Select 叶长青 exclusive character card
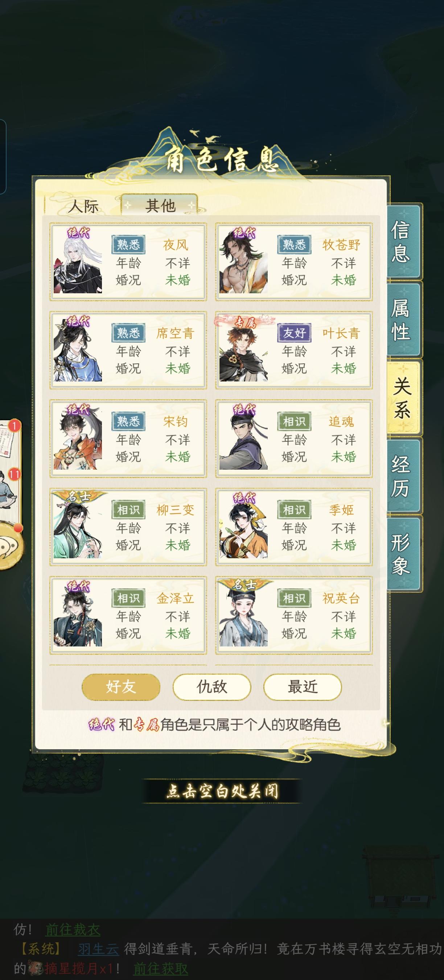The image size is (444, 980). [x=294, y=350]
